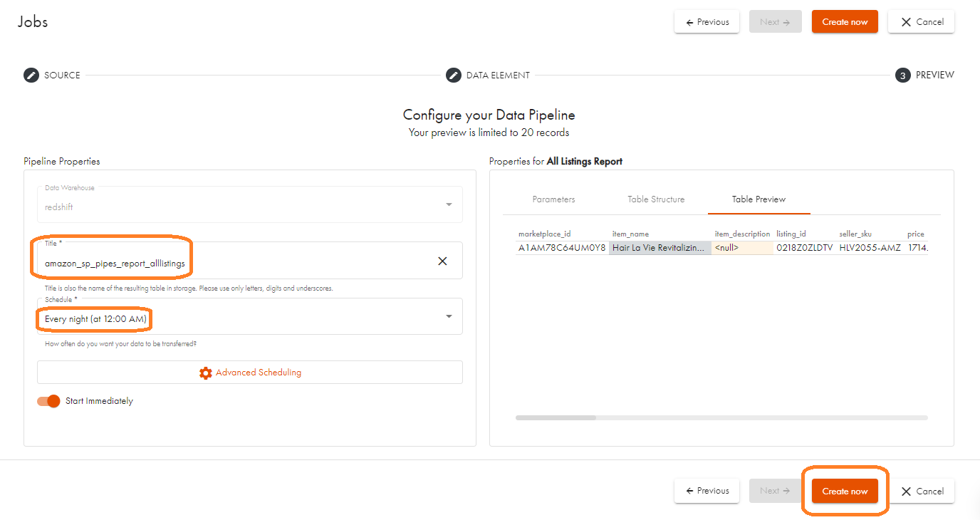Viewport: 980px width, 520px height.
Task: Click the bottom Cancel button
Action: (922, 491)
